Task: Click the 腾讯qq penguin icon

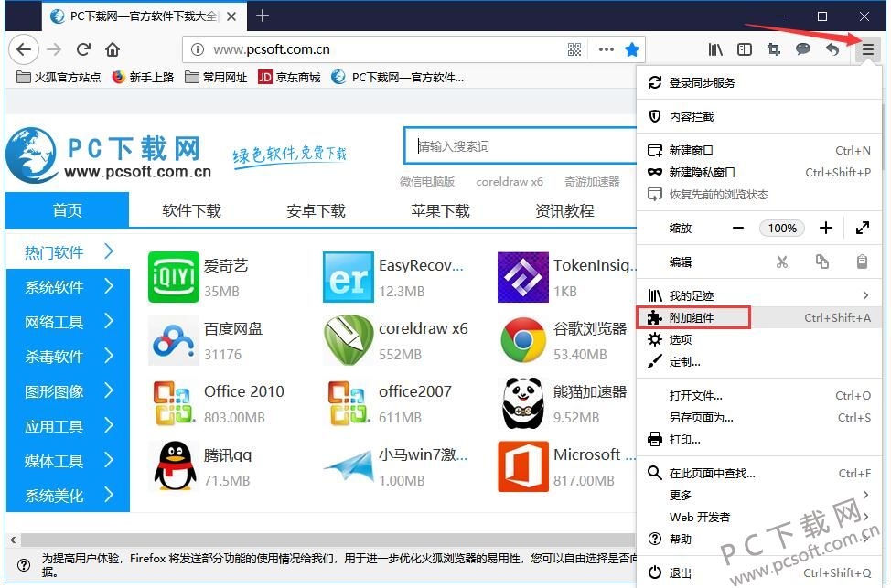Action: click(x=175, y=466)
